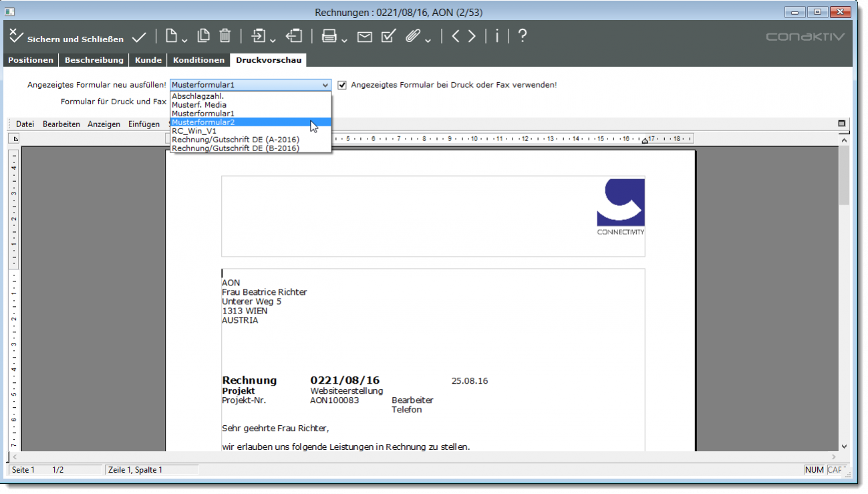Image resolution: width=868 pixels, height=494 pixels.
Task: Click the trash can delete icon
Action: 225,36
